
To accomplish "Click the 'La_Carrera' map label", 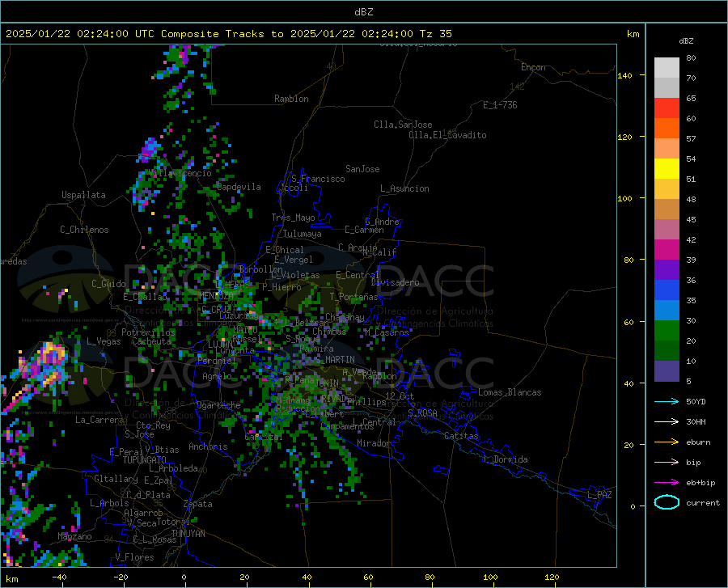I will (x=99, y=420).
